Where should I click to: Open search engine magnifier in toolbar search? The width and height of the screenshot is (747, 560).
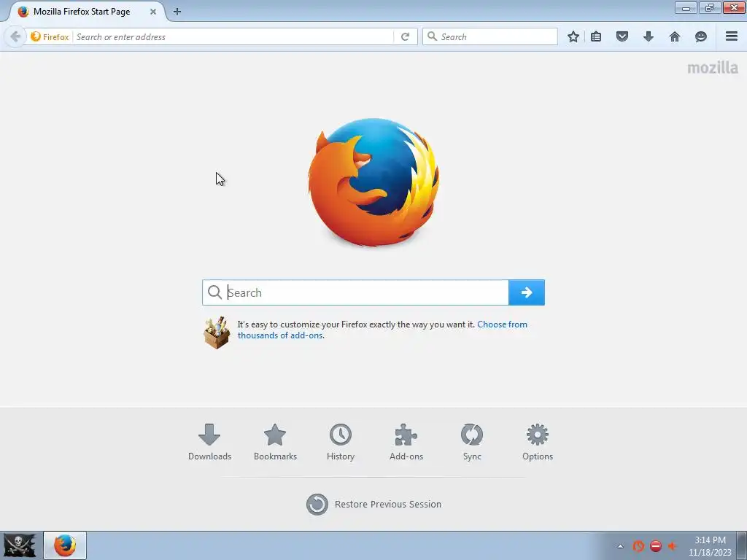(x=432, y=36)
